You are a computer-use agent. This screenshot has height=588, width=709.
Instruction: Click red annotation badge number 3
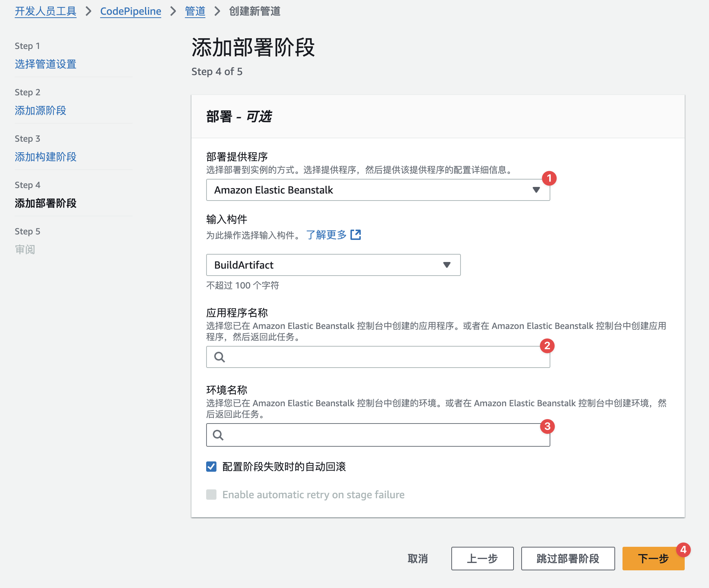click(x=547, y=426)
